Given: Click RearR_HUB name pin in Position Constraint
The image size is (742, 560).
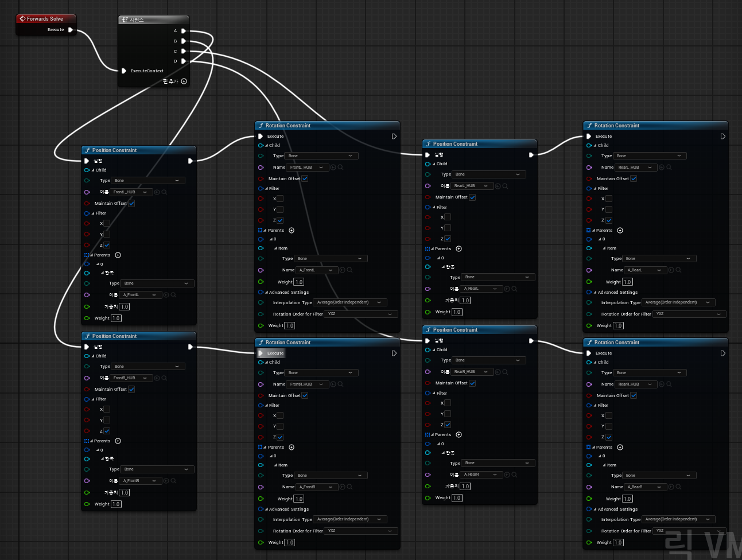Looking at the screenshot, I should pyautogui.click(x=428, y=372).
